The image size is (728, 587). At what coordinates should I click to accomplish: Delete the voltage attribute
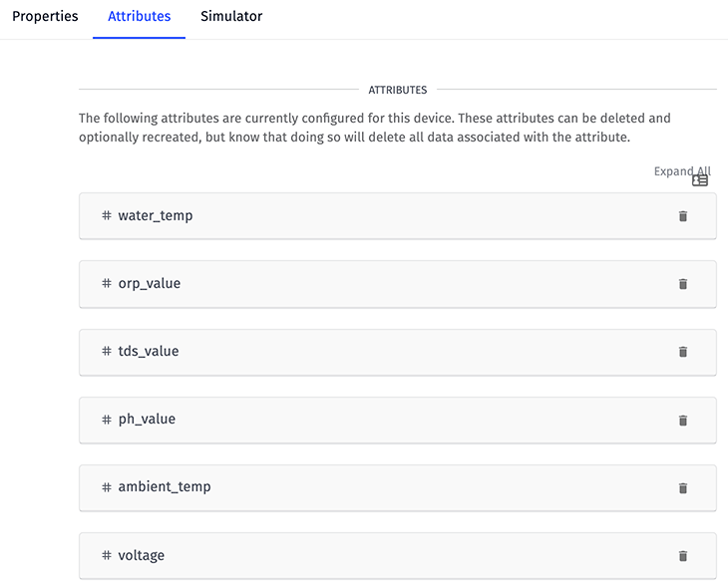pyautogui.click(x=683, y=555)
